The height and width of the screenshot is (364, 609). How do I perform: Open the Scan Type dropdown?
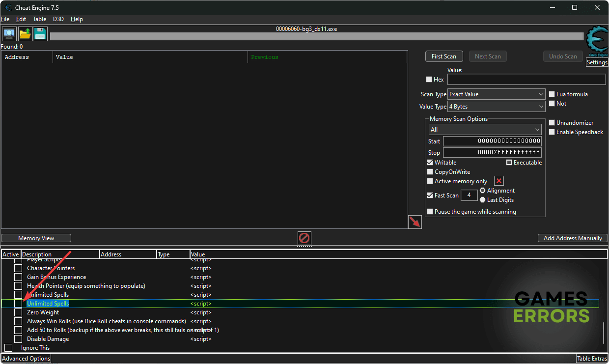point(497,94)
